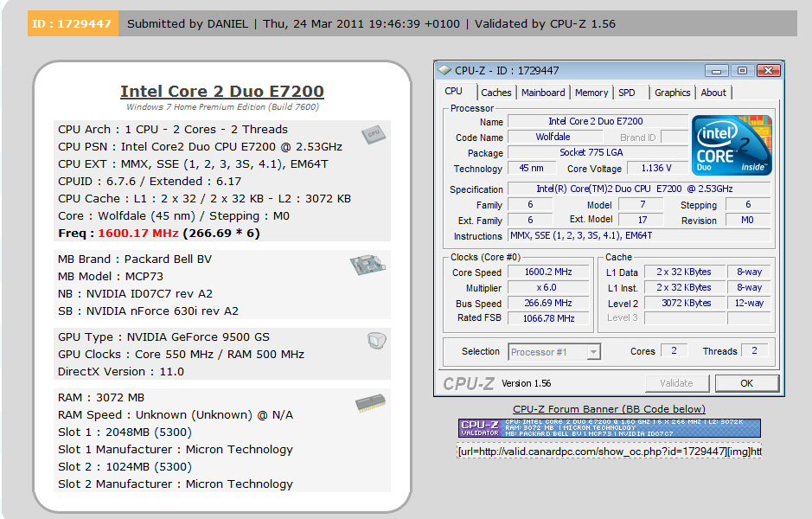Minimize the CPU-Z window
This screenshot has height=519, width=812.
(x=717, y=70)
